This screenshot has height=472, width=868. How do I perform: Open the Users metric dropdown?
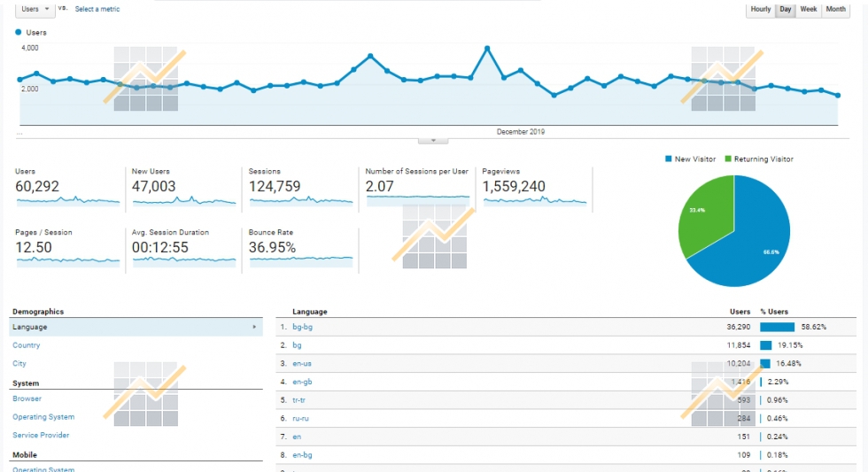(x=35, y=9)
